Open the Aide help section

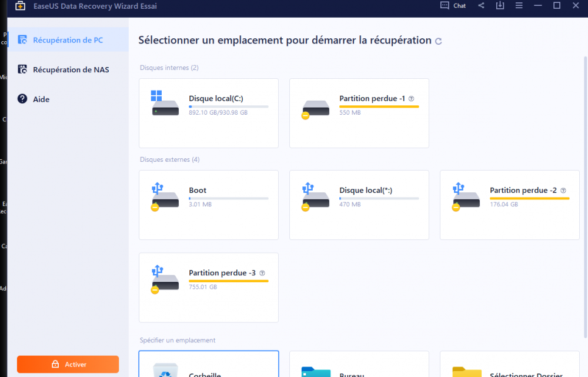[x=41, y=99]
